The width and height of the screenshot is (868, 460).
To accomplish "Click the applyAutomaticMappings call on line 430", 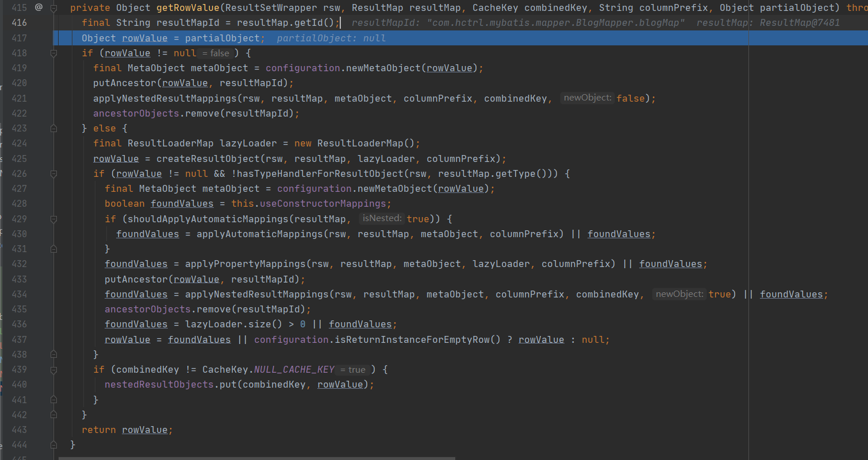I will click(x=260, y=234).
